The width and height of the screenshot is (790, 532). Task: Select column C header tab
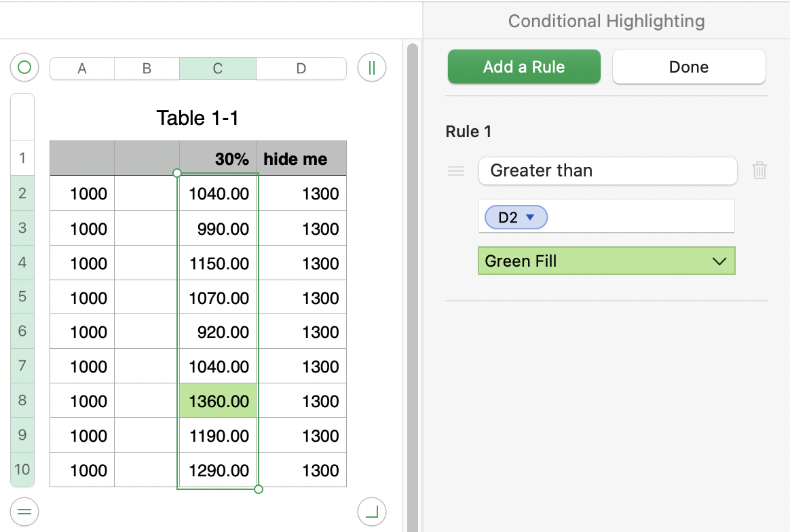pos(217,69)
